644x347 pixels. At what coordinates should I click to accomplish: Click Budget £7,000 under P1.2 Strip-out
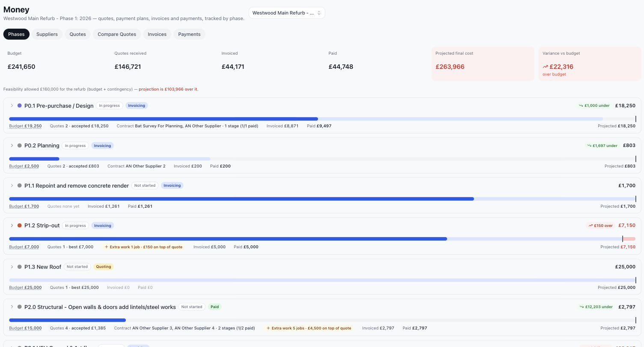[x=24, y=247]
